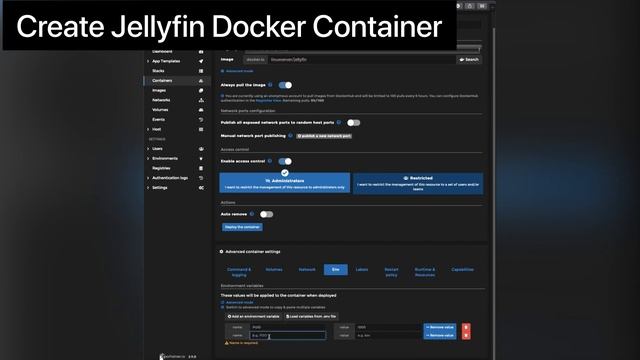Click the Containers cubes icon
Viewport: 640px width, 360px height.
201,81
